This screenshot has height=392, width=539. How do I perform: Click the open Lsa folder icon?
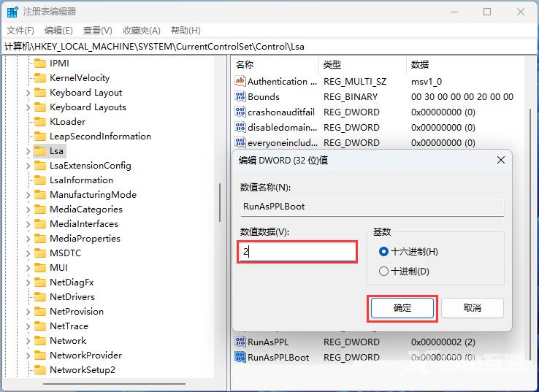point(40,151)
